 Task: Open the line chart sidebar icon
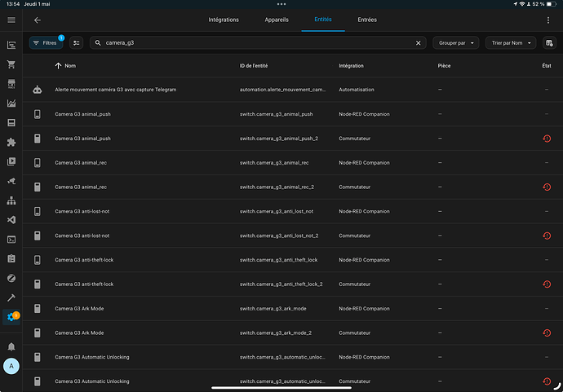click(x=11, y=104)
